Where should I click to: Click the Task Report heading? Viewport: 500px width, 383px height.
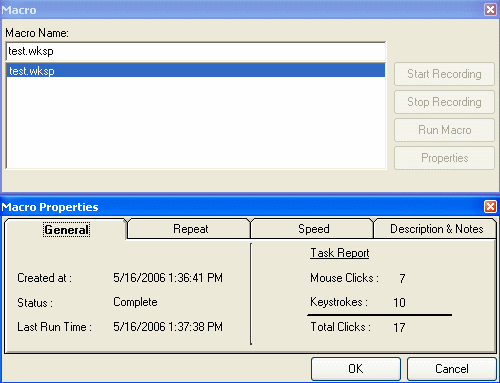pos(340,253)
